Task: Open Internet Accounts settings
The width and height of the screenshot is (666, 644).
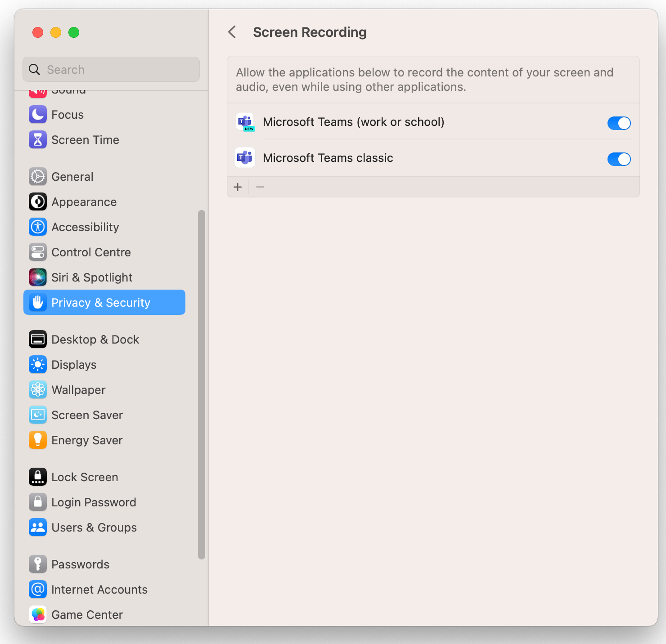Action: pos(38,589)
